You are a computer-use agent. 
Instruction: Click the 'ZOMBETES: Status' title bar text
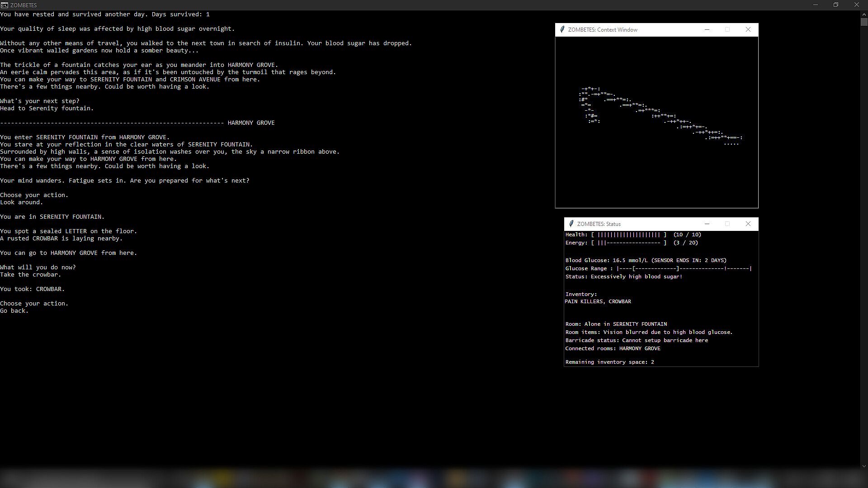point(599,224)
